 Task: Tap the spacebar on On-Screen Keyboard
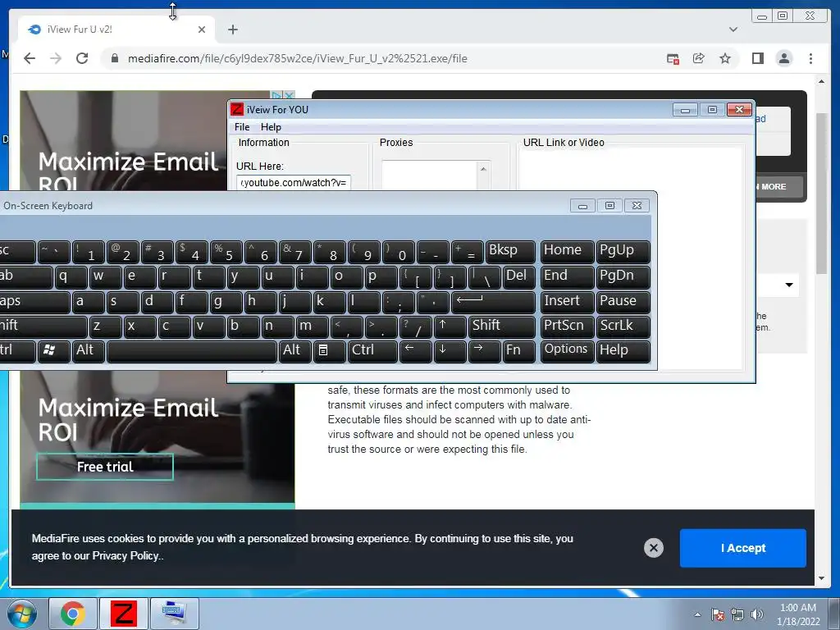192,351
